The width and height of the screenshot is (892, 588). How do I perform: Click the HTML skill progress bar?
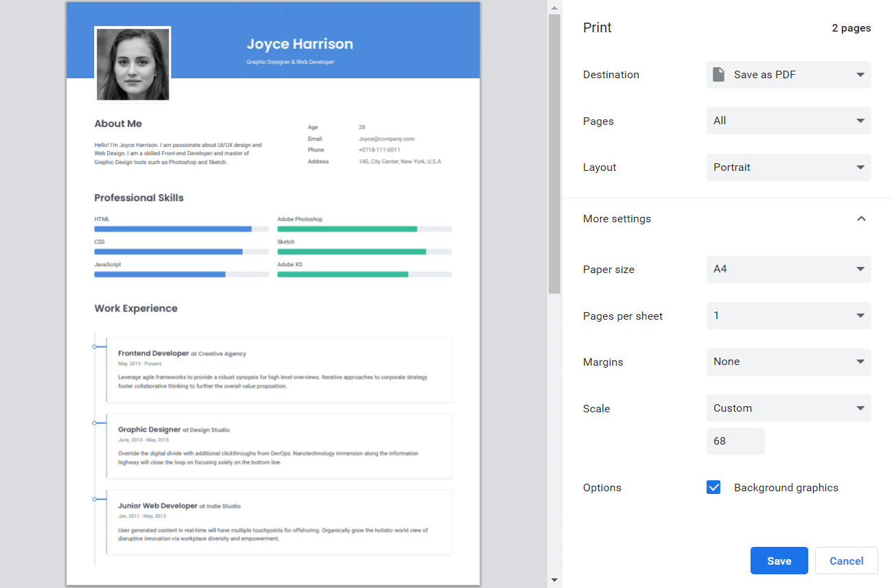[x=181, y=229]
